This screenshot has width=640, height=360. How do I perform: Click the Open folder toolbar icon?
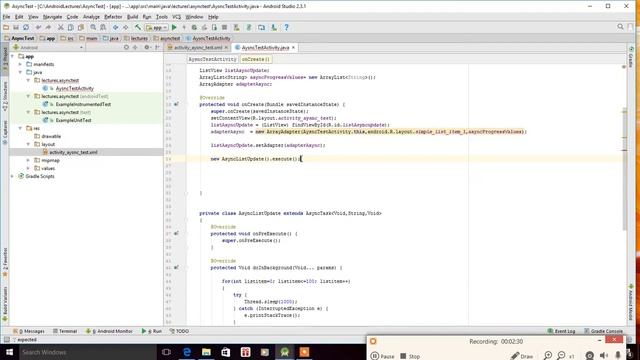point(6,27)
